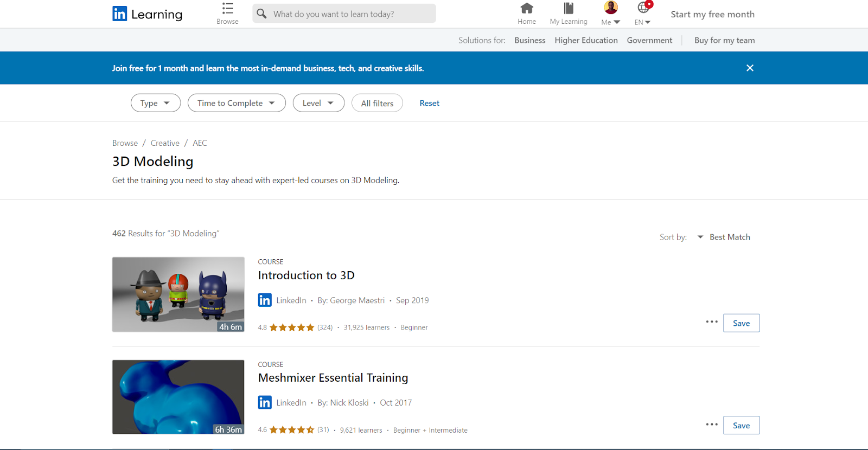Screen dimensions: 868x450
Task: Click Start my free month
Action: (712, 14)
